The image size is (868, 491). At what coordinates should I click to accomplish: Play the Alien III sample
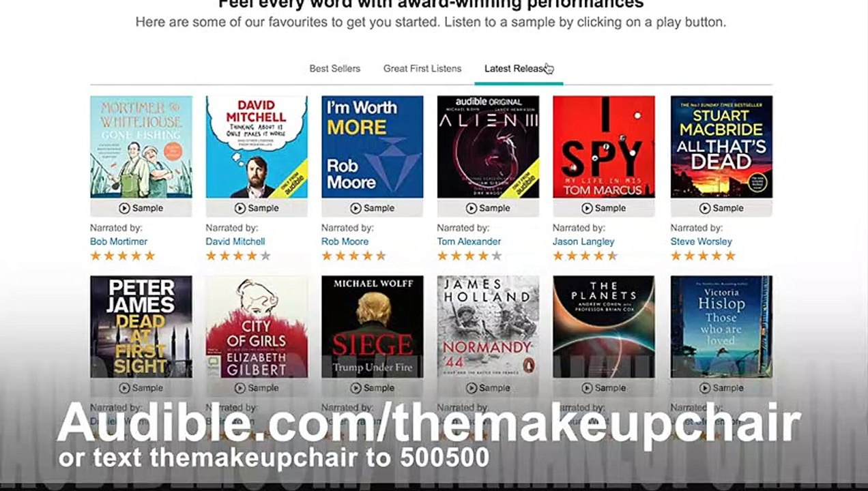(x=488, y=208)
